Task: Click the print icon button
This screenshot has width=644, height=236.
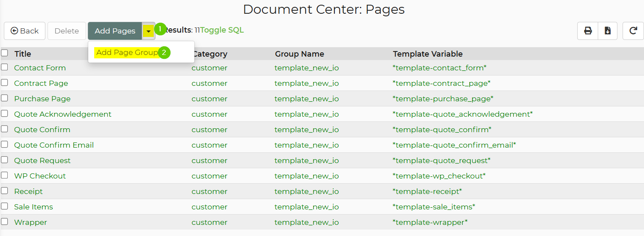Action: (x=588, y=31)
